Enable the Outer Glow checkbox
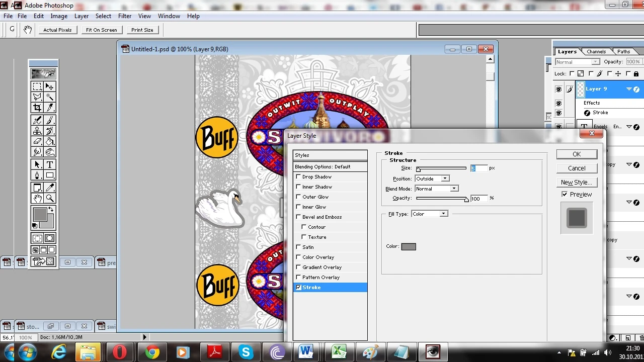This screenshot has width=644, height=362. 298,197
